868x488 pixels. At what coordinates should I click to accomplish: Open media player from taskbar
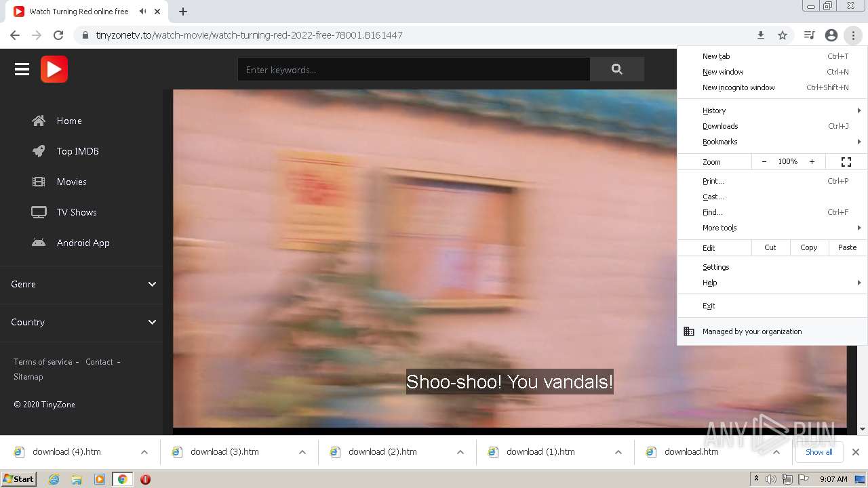99,479
